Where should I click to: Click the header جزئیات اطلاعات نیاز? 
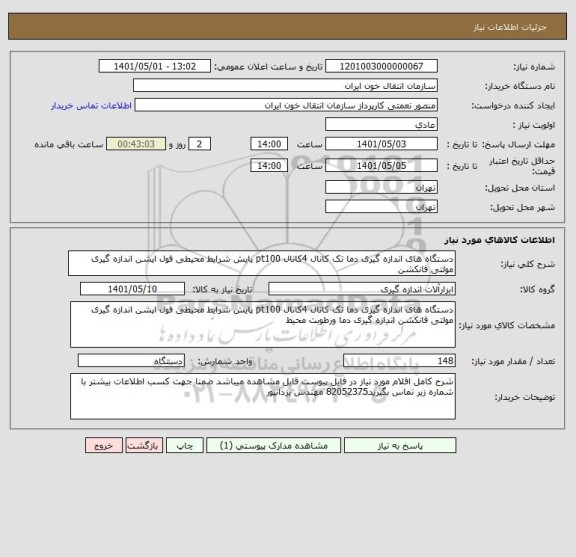click(510, 27)
